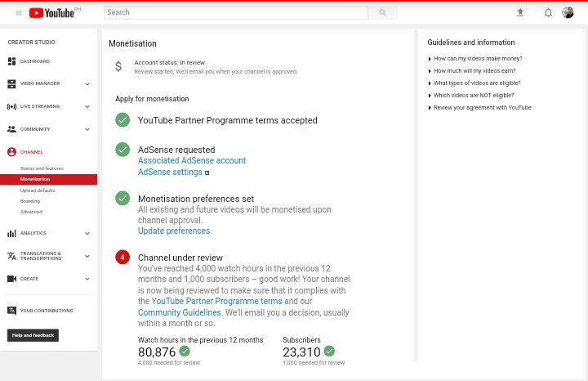Click green checkmark beside Partner Programme terms

[122, 120]
